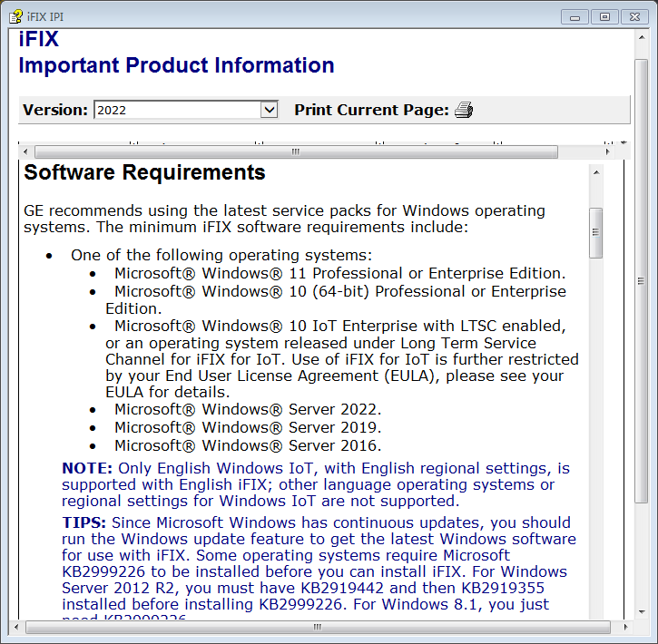Minimize the iFIX IPI window
658x644 pixels.
click(x=575, y=16)
